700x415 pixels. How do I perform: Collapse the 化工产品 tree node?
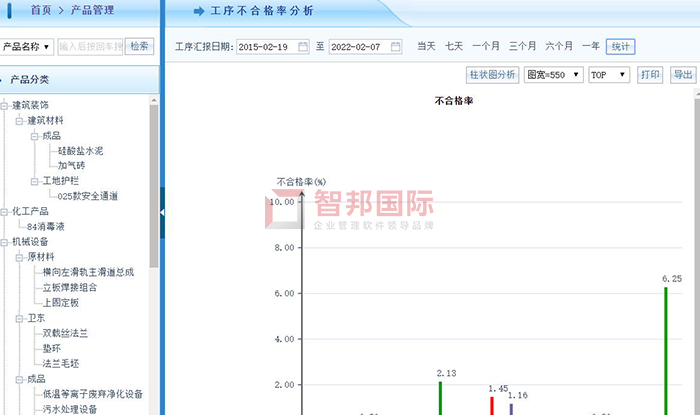tap(4, 212)
